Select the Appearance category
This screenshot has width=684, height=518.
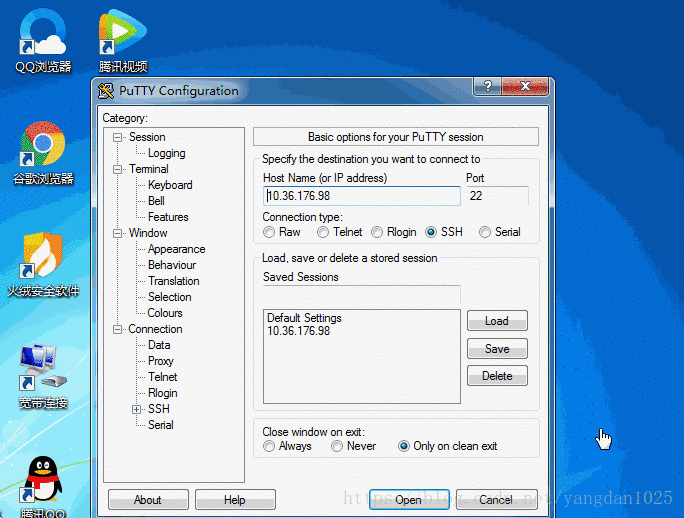(176, 249)
